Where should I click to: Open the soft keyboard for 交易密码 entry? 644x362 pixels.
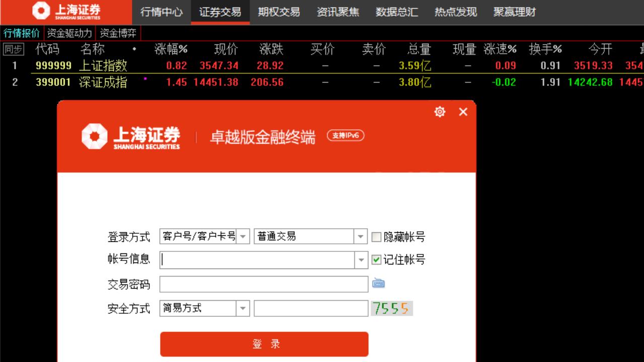[x=378, y=283]
